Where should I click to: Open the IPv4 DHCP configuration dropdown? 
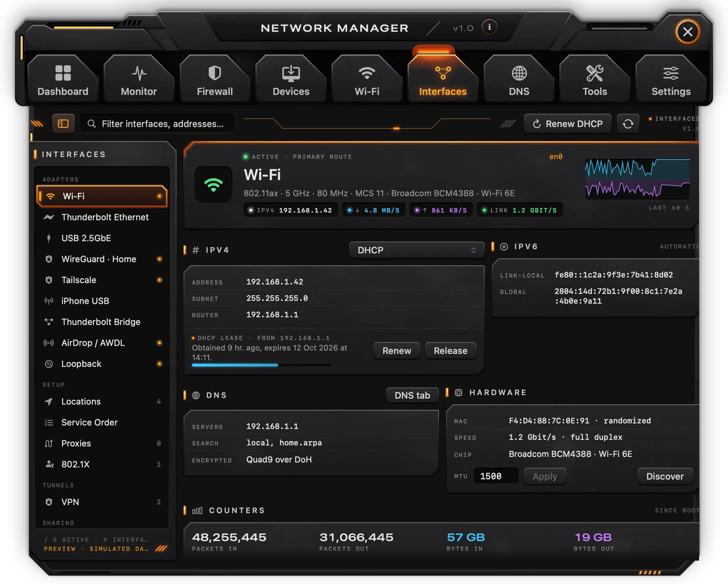[417, 250]
